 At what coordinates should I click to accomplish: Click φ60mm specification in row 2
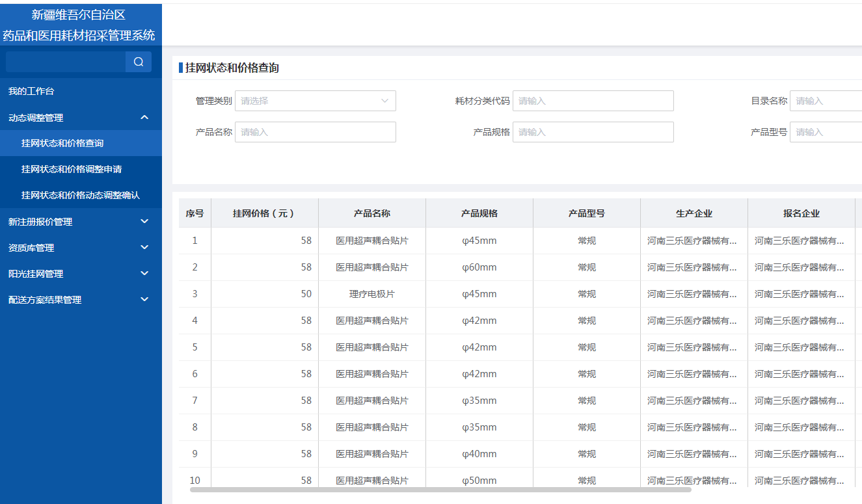pos(479,267)
